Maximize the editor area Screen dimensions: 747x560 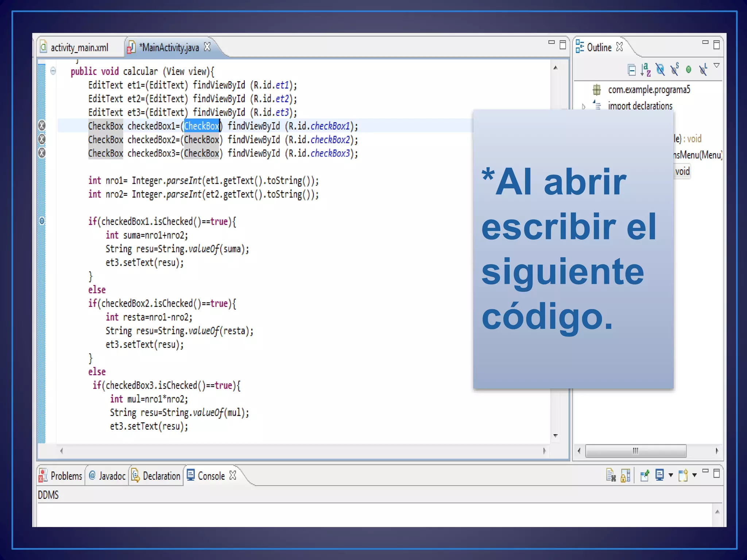[563, 45]
